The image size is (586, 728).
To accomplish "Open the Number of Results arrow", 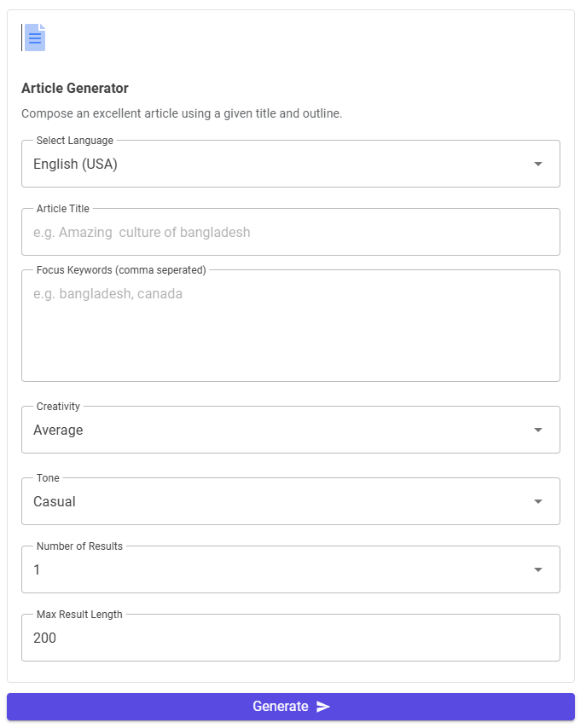I will pyautogui.click(x=538, y=569).
